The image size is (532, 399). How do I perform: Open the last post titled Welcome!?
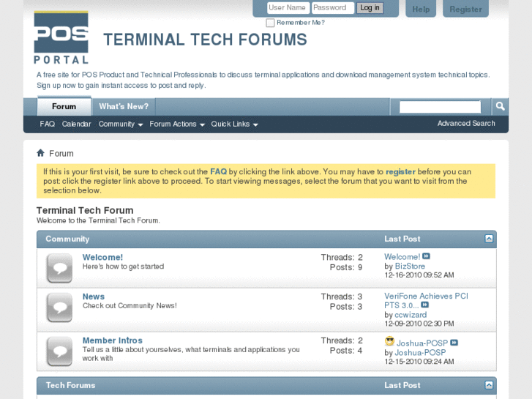pos(402,257)
